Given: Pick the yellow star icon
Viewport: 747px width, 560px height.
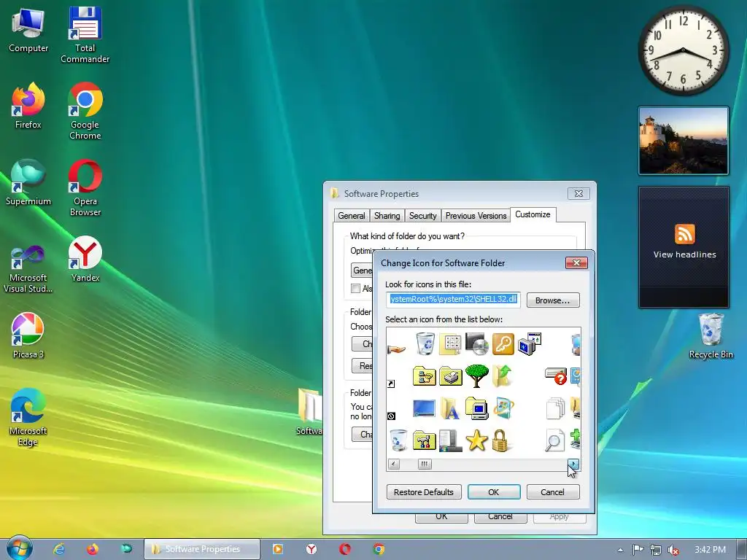Looking at the screenshot, I should (477, 440).
